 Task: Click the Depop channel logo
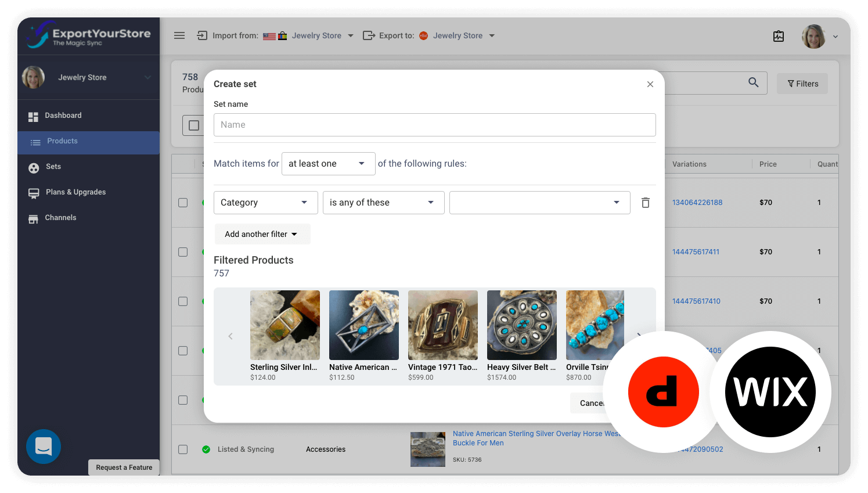coord(664,391)
